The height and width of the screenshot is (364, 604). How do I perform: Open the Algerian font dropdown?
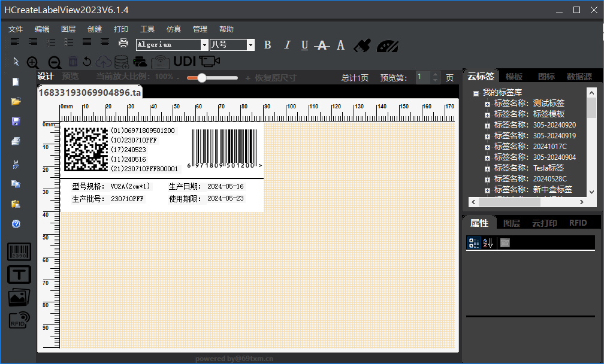[204, 45]
